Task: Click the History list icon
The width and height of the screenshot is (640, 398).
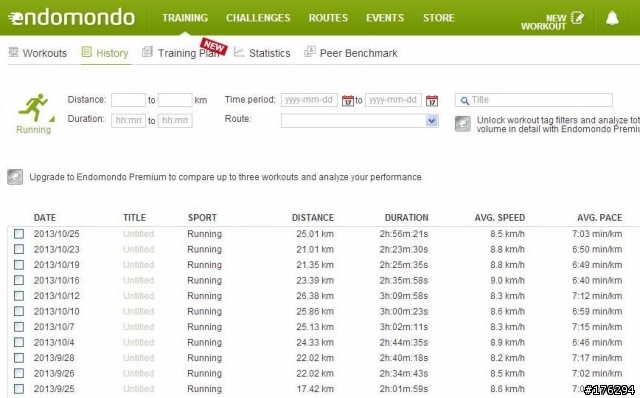Action: (x=87, y=52)
